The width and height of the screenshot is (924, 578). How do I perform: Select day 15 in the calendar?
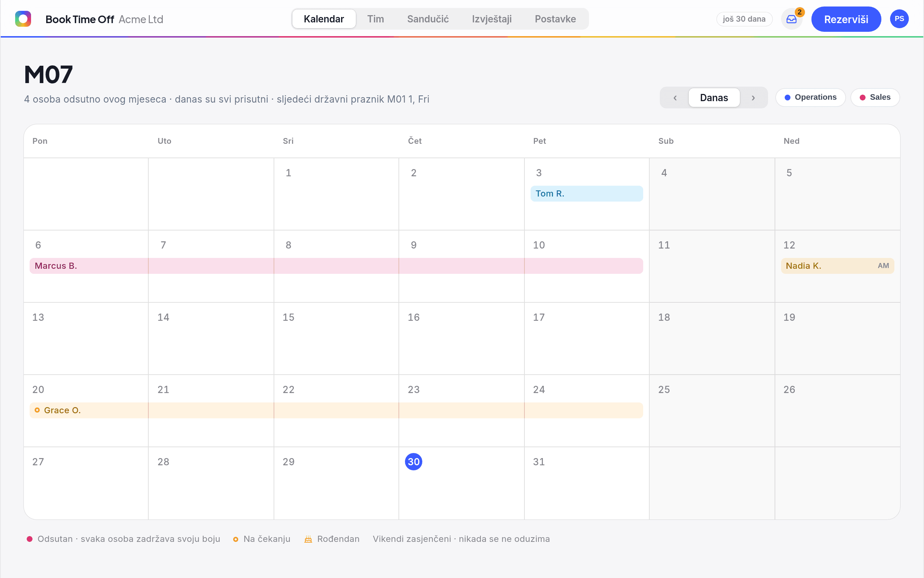coord(289,317)
